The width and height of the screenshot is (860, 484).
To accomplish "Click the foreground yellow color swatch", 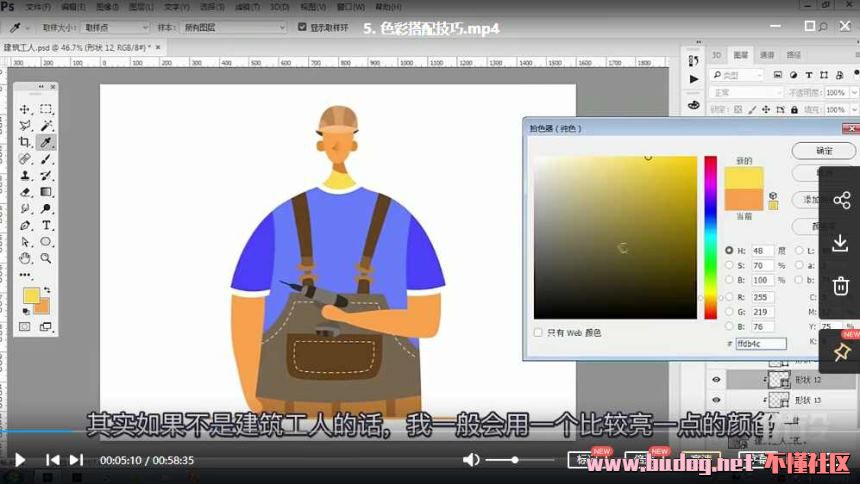I will [31, 296].
